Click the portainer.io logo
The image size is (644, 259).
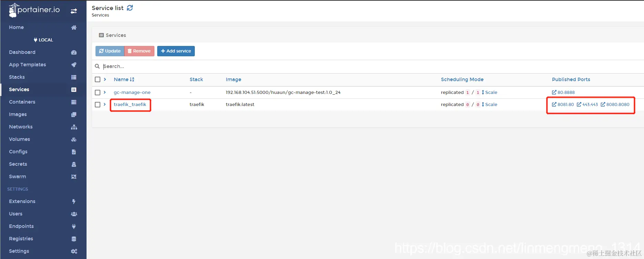pyautogui.click(x=34, y=10)
